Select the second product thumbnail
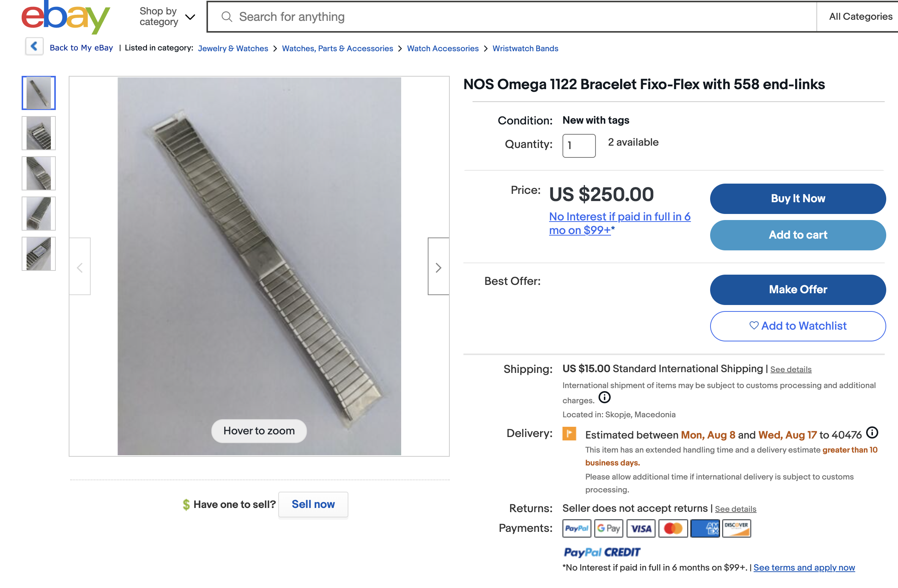898x588 pixels. pos(39,133)
